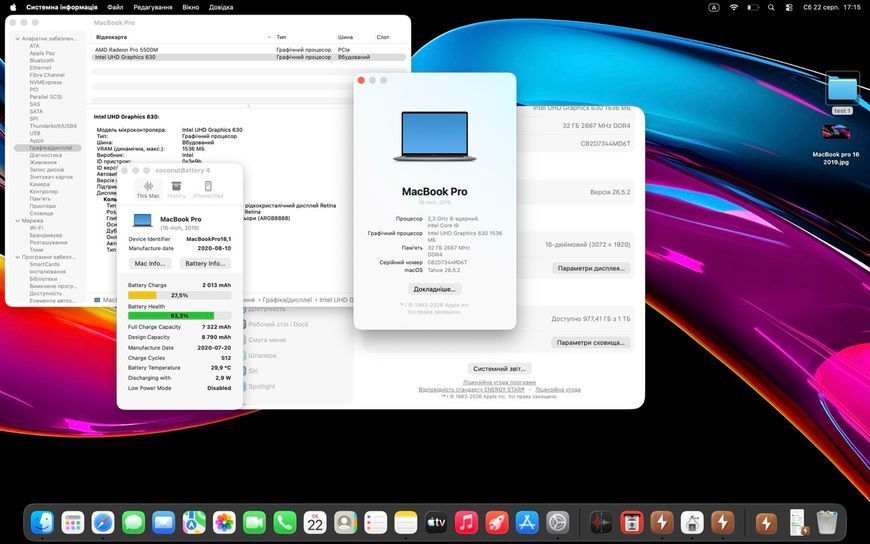Launch Music from the Dock
Viewport: 870px width, 544px height.
pyautogui.click(x=466, y=522)
